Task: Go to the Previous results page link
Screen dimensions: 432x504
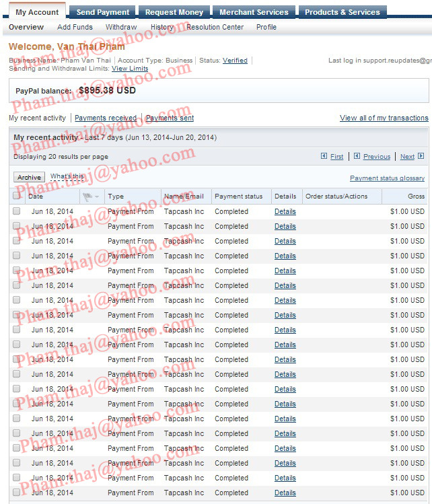Action: (377, 157)
